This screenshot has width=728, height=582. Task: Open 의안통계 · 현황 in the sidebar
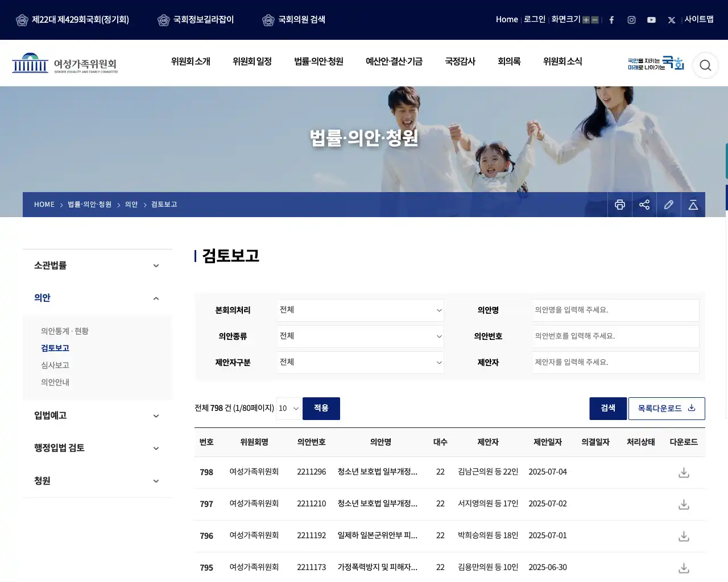tap(65, 331)
